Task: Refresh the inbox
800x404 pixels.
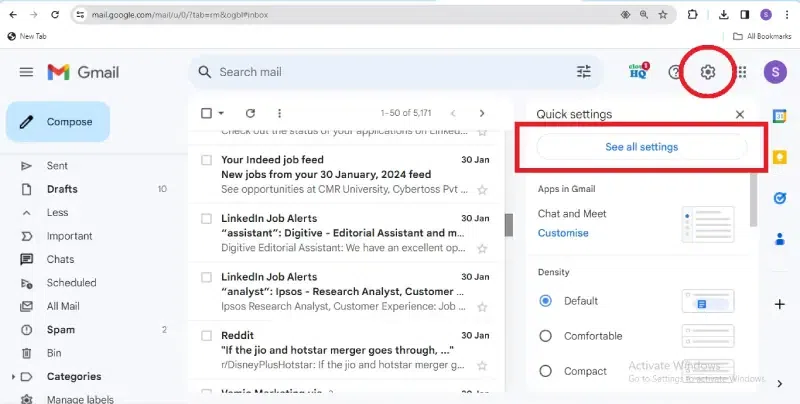Action: (x=250, y=113)
